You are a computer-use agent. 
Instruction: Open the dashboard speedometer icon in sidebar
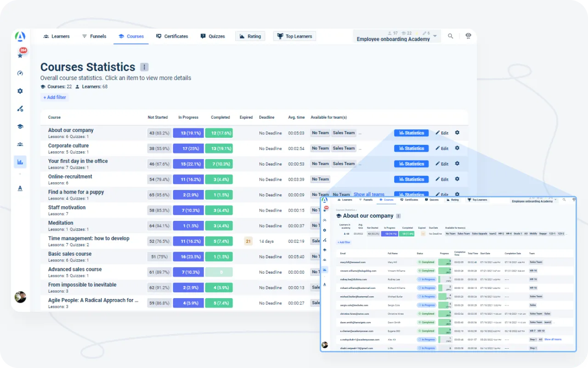tap(20, 73)
